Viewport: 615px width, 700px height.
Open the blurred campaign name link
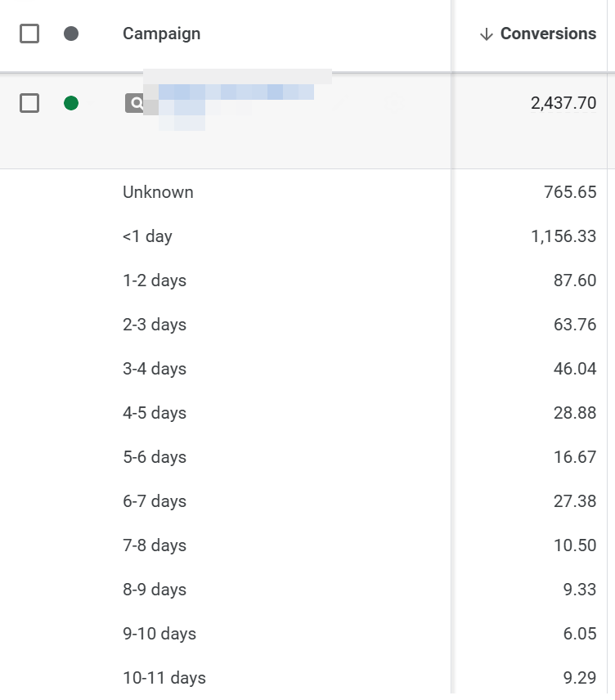236,92
